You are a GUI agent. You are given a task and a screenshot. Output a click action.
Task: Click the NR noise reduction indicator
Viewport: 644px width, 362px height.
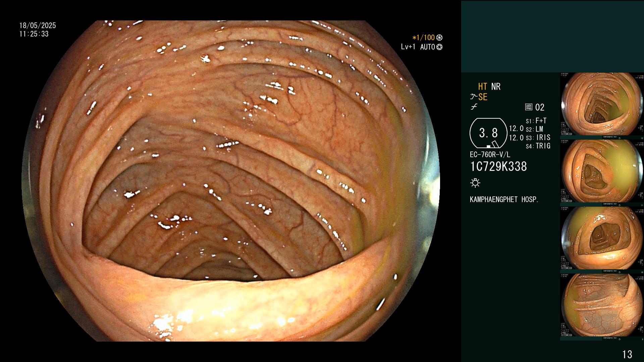[496, 86]
